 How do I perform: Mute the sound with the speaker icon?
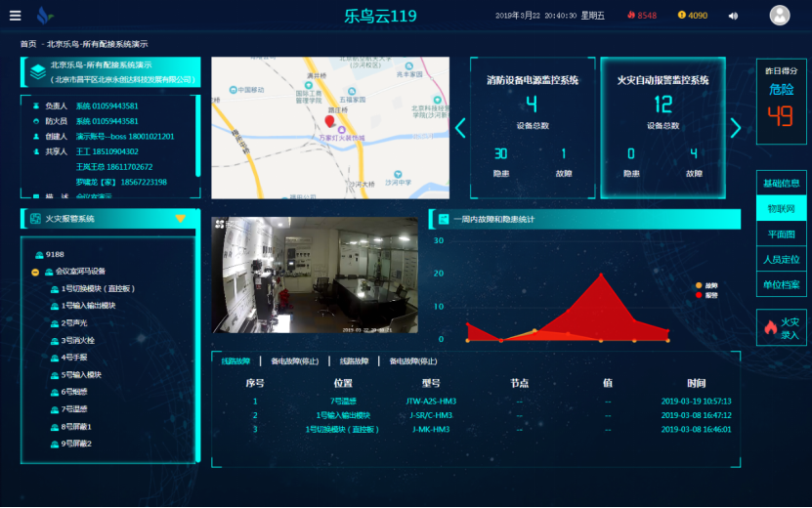point(733,16)
